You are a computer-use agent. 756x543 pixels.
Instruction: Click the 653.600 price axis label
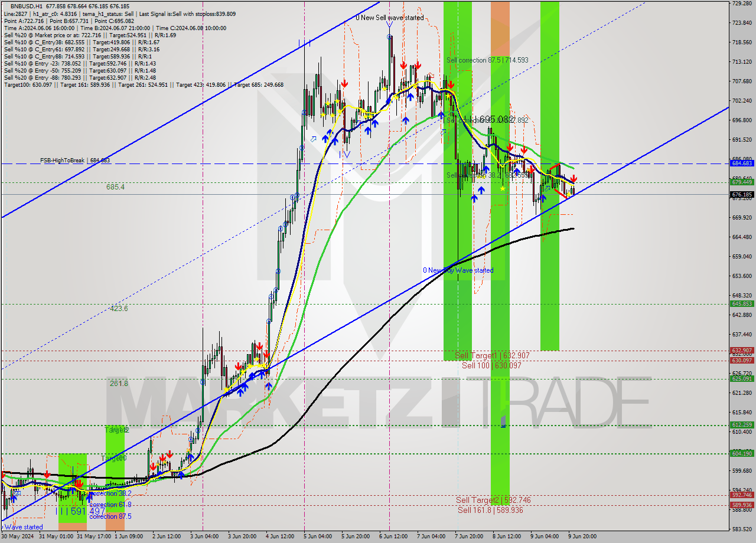click(742, 276)
